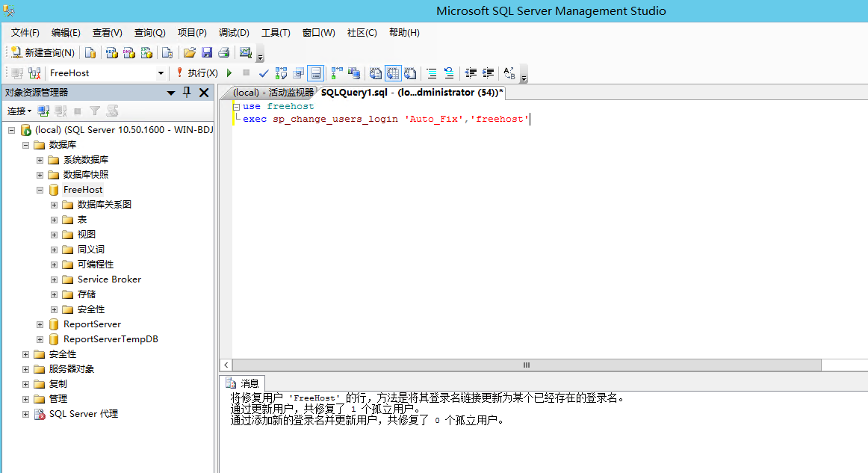
Task: Click the XMLA query icon
Action: pos(146,52)
